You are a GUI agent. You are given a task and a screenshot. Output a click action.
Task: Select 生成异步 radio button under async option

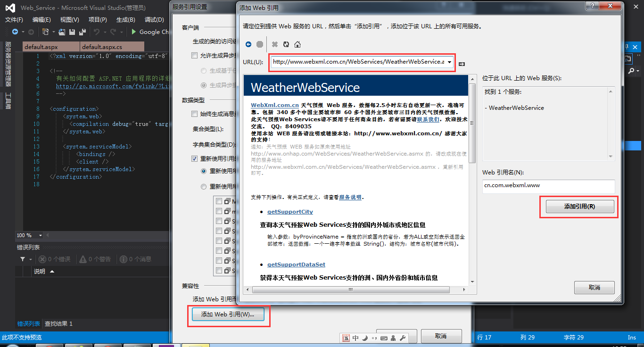coord(204,85)
